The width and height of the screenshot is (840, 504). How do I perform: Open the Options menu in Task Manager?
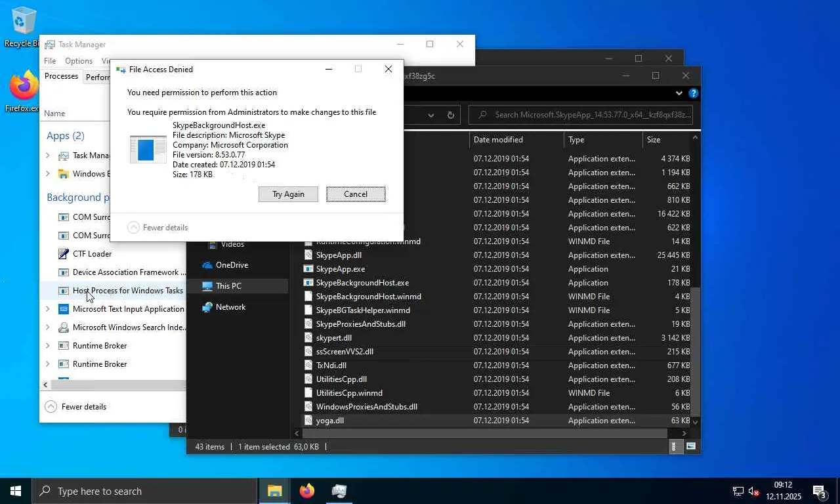coord(79,61)
